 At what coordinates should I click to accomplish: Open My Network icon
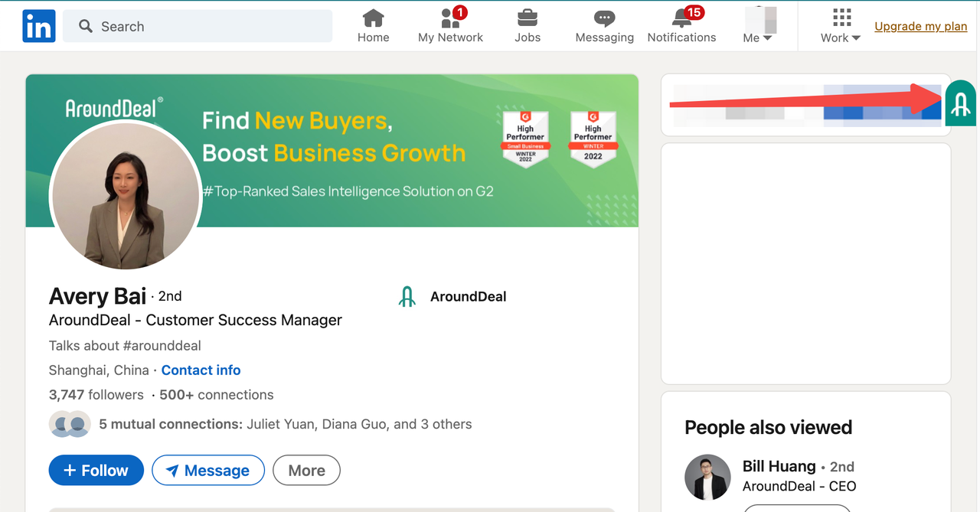point(450,18)
